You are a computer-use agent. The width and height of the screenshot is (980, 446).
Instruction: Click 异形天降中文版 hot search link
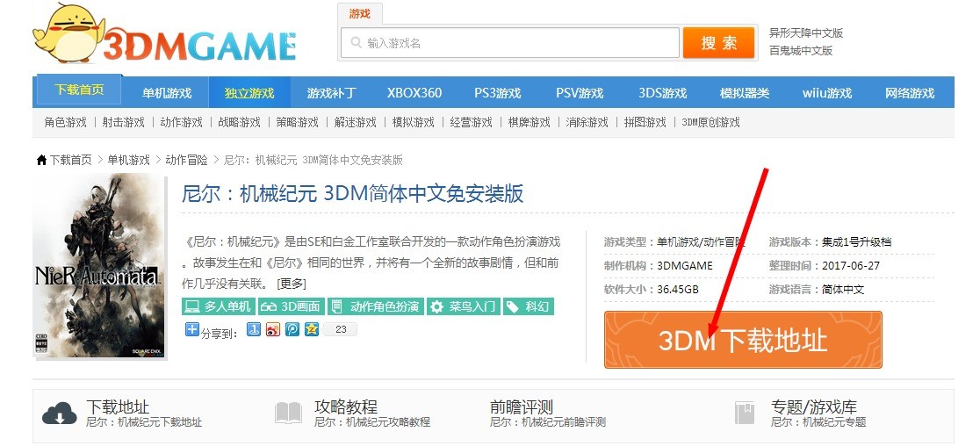(806, 33)
